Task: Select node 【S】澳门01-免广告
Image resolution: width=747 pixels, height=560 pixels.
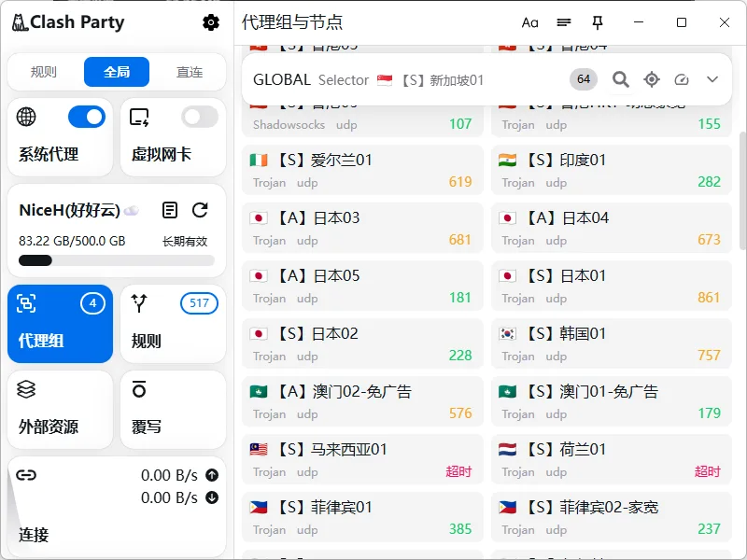Action: (x=612, y=401)
